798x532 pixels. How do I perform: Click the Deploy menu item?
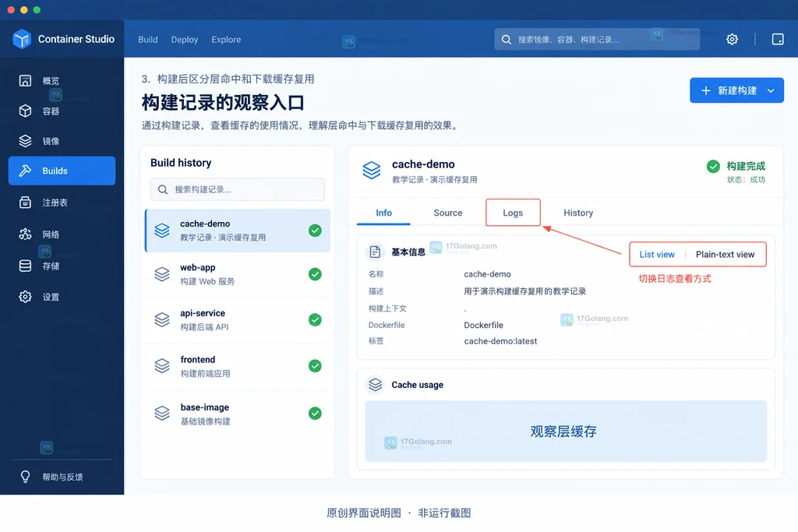pyautogui.click(x=184, y=39)
